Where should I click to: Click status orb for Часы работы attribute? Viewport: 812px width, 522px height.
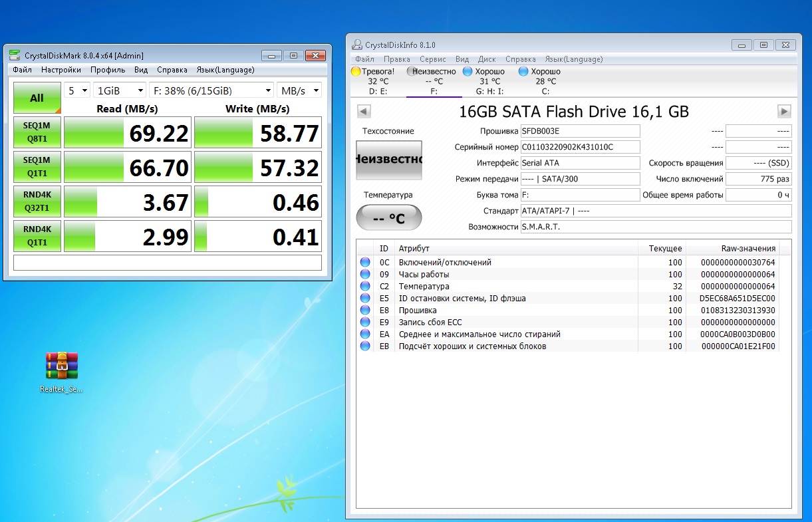tap(365, 274)
